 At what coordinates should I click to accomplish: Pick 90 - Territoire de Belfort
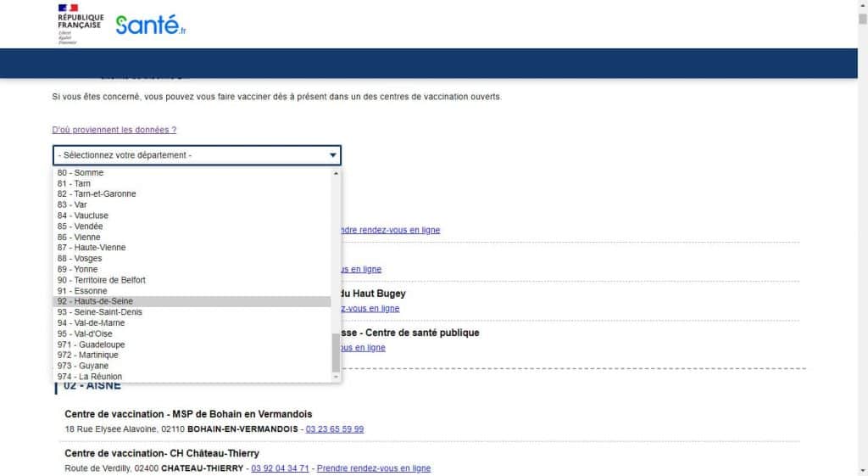pos(192,280)
